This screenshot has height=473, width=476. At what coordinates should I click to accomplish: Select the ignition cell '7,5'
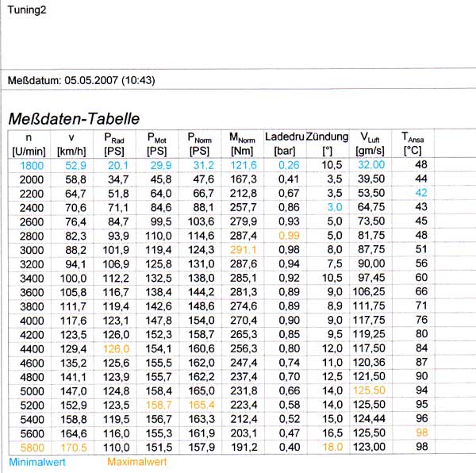coord(335,263)
